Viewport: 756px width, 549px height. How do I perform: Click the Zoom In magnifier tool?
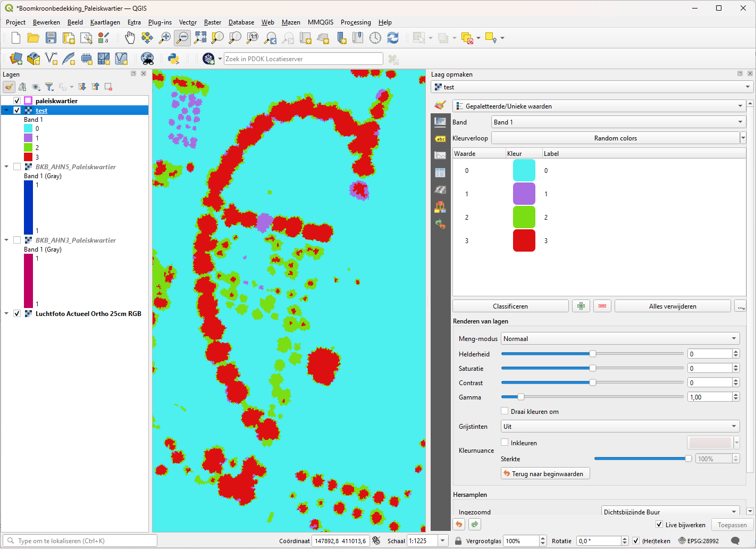pyautogui.click(x=165, y=38)
